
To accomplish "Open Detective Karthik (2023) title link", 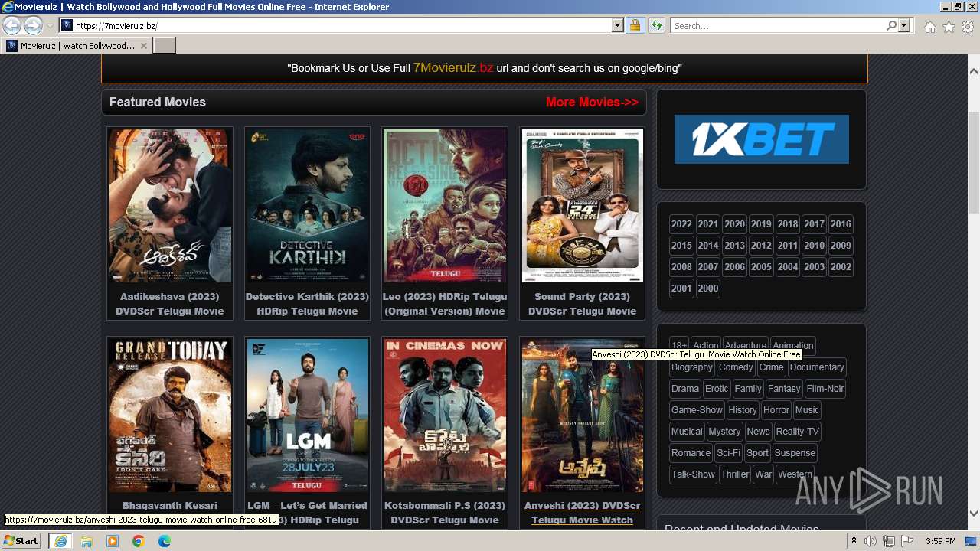I will pos(307,304).
